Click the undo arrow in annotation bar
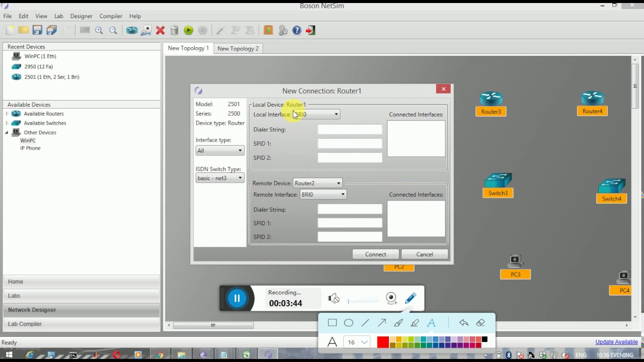Image resolution: width=644 pixels, height=362 pixels. (x=464, y=323)
